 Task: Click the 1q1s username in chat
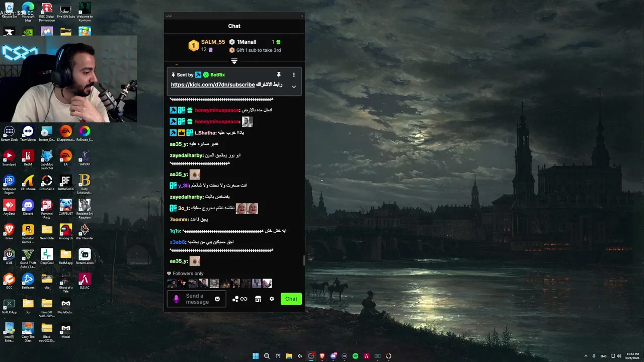[x=175, y=231]
